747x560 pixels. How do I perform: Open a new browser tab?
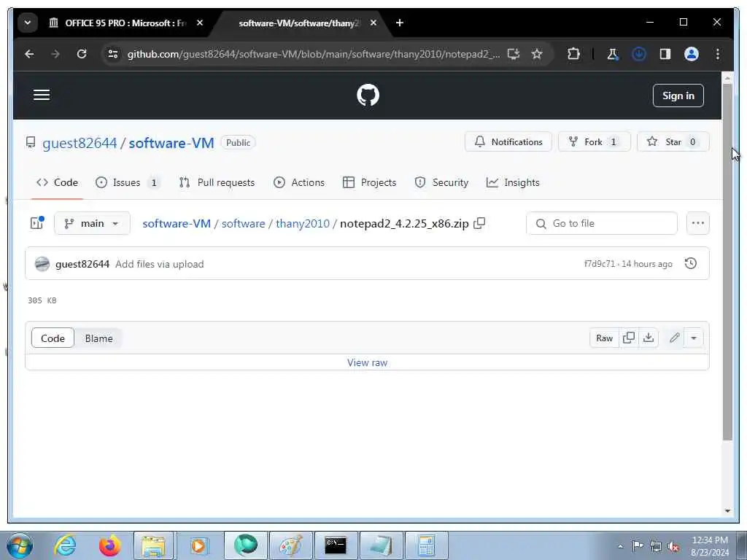click(399, 23)
